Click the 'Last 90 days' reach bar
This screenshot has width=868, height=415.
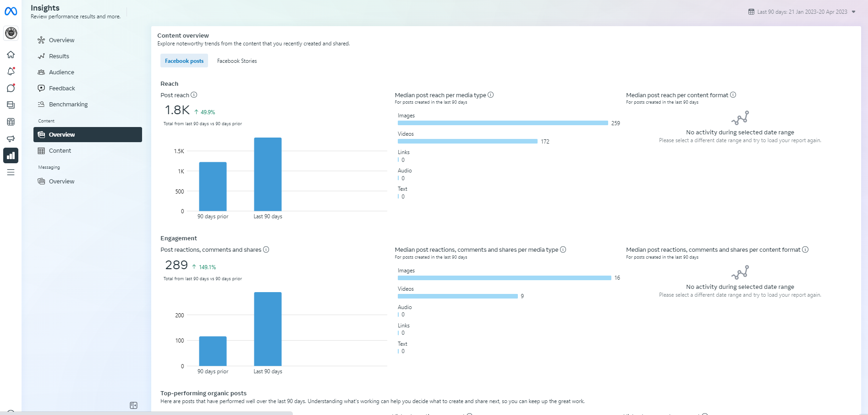click(x=268, y=174)
